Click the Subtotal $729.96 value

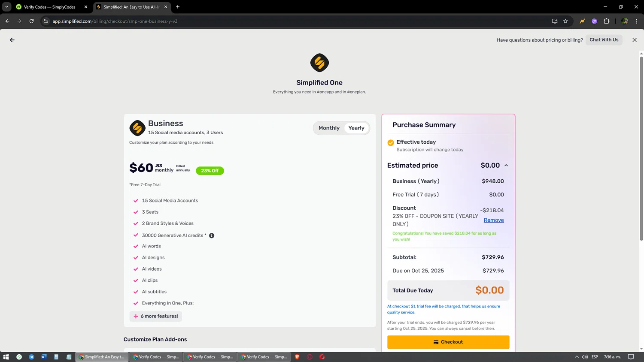tap(493, 257)
